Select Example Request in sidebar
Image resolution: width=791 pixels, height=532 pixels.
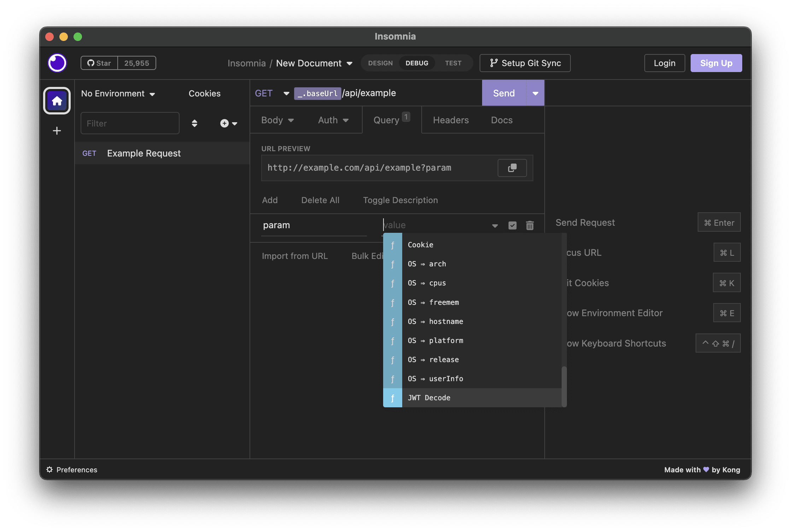[162, 153]
